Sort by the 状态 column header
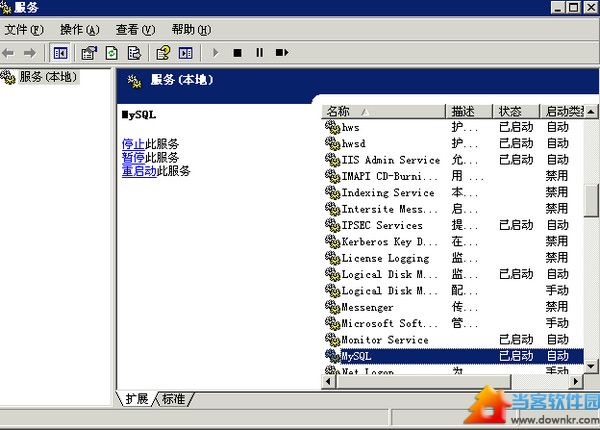This screenshot has width=600, height=430. pyautogui.click(x=517, y=111)
